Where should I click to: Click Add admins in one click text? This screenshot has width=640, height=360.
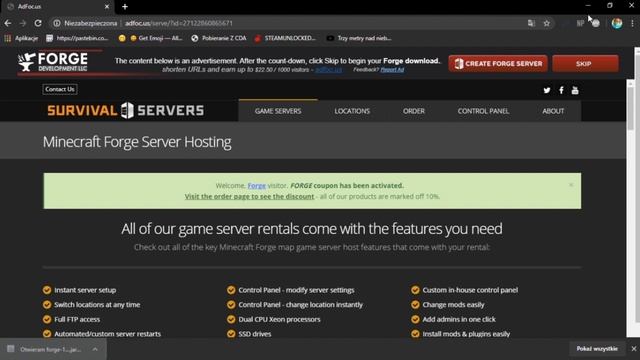[x=459, y=319]
